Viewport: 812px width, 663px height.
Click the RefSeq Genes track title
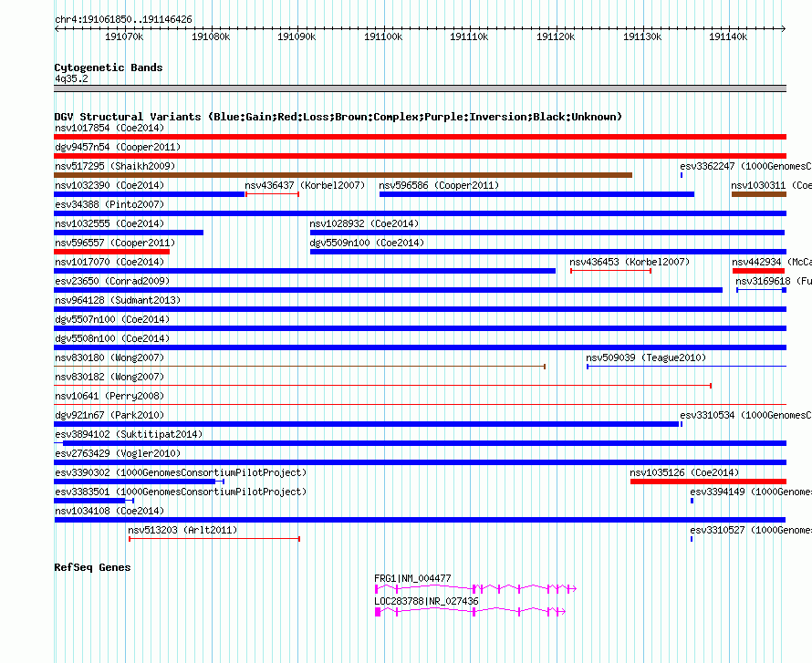click(x=92, y=567)
